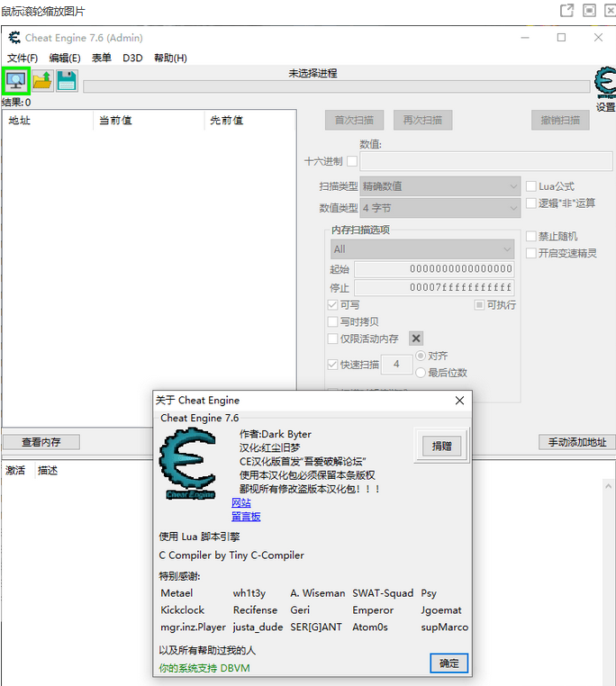Click the 撤销扫描 undo scan button
The width and height of the screenshot is (616, 686).
pyautogui.click(x=560, y=120)
